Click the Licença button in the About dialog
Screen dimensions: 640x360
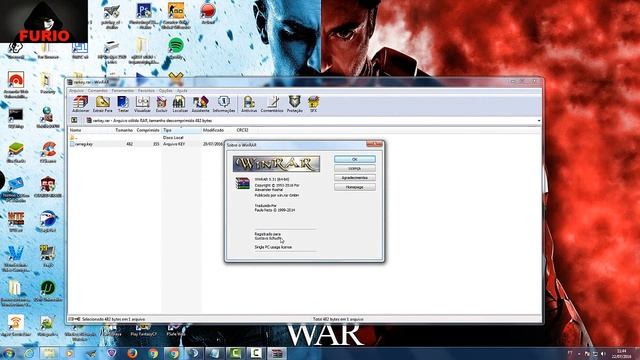coord(355,169)
